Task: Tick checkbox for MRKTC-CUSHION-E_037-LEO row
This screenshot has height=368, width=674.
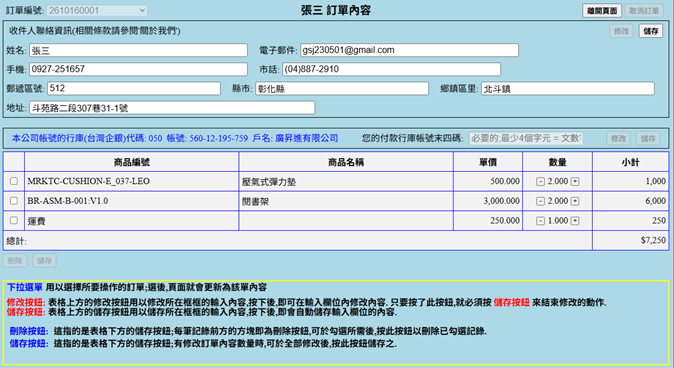Action: 14,181
